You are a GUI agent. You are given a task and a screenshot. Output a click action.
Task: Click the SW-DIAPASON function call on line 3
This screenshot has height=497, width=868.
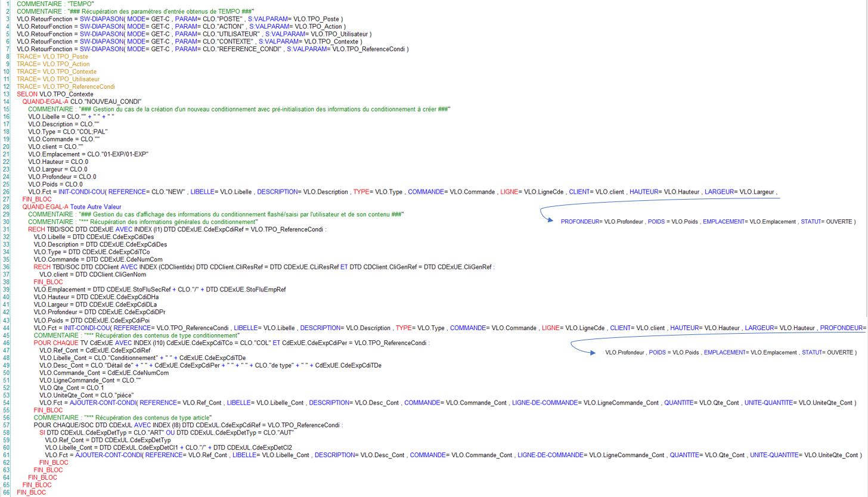[x=97, y=18]
